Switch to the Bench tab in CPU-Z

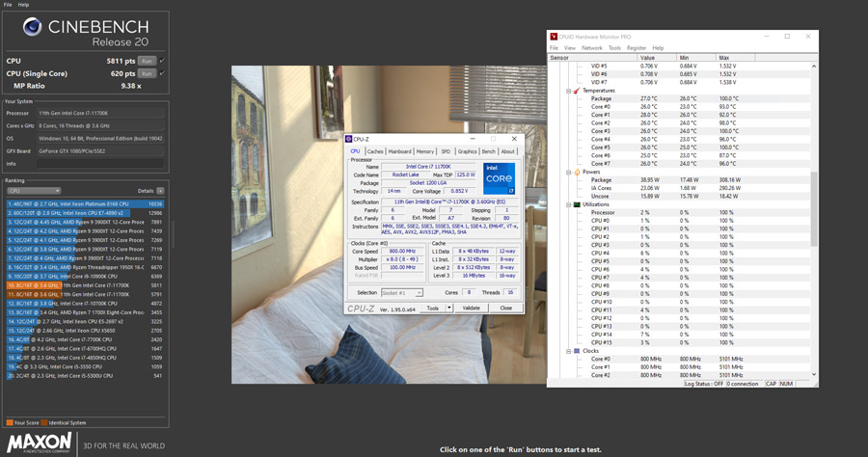click(488, 151)
